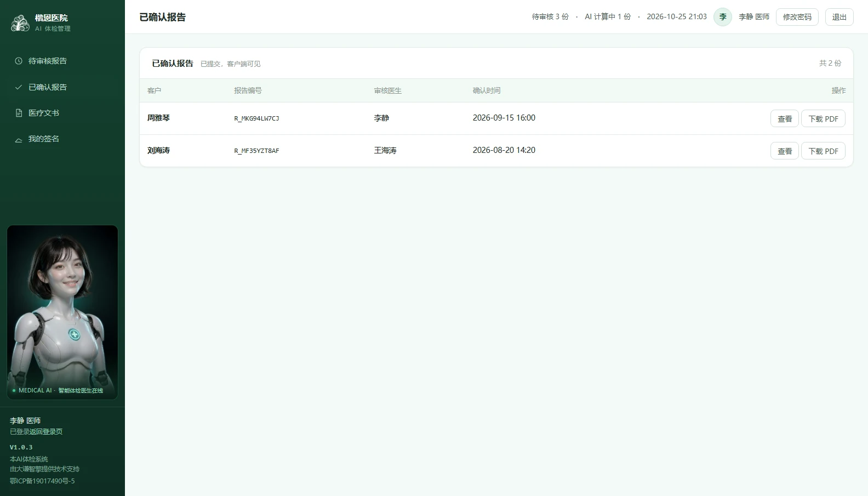868x496 pixels.
Task: Click the 退出 button
Action: 840,17
